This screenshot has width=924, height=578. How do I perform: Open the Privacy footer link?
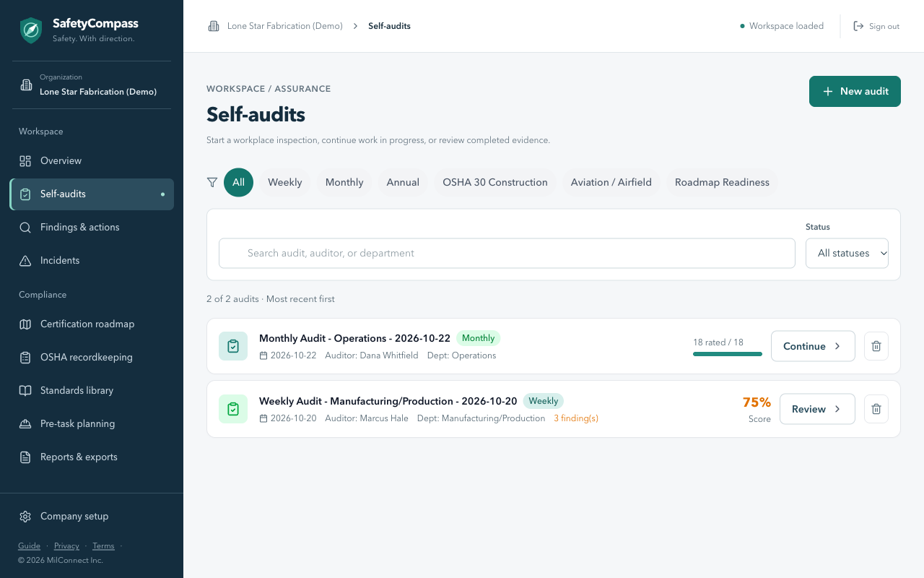66,546
